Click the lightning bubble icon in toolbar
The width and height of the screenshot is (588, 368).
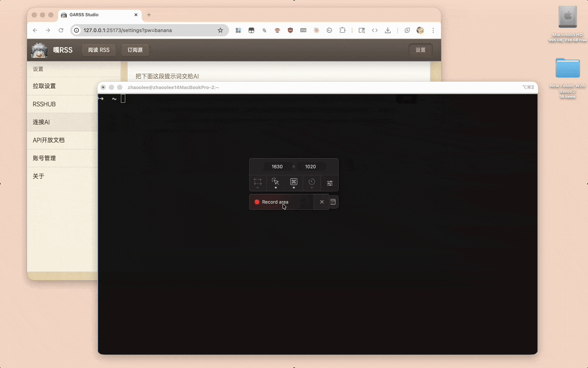click(407, 30)
